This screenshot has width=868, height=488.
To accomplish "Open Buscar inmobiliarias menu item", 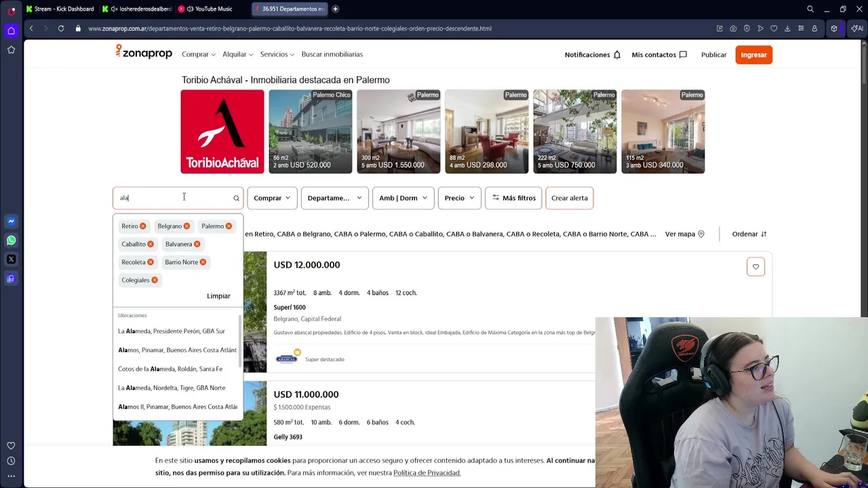I will [x=332, y=54].
